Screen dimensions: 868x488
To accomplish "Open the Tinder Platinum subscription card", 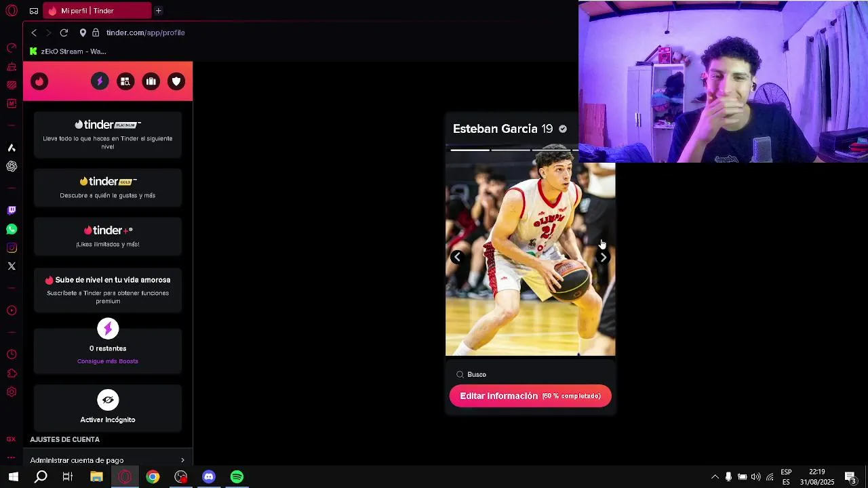I will click(108, 134).
